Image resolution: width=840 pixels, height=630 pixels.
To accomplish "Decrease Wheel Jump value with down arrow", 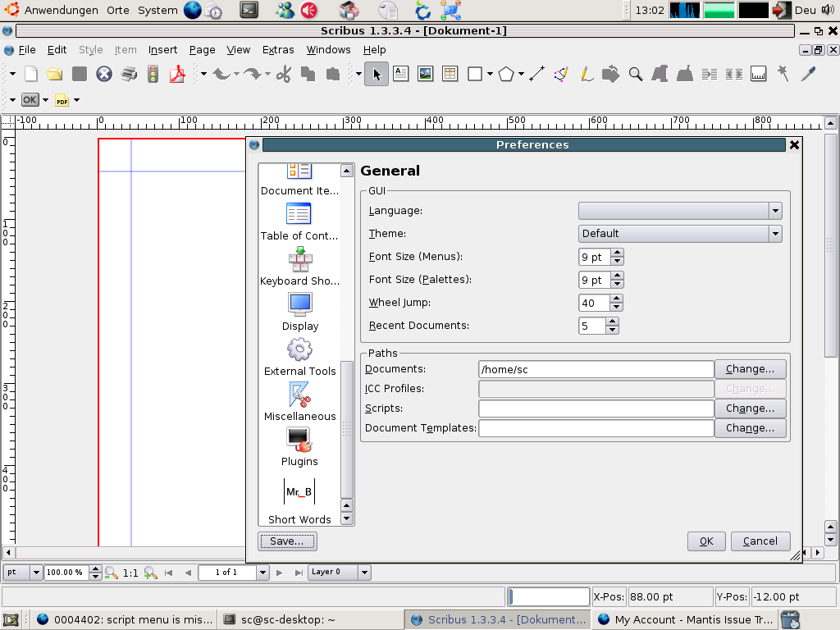I will (x=617, y=308).
